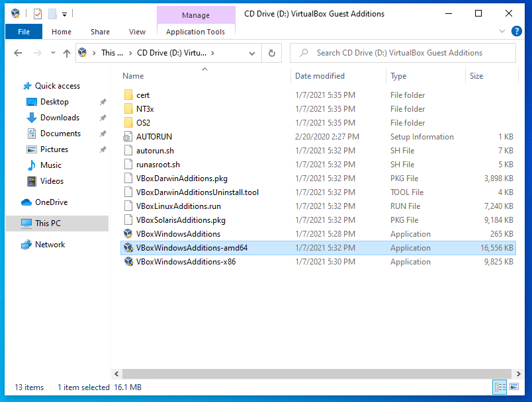Sort by the Type column header
The width and height of the screenshot is (532, 402).
[x=398, y=76]
